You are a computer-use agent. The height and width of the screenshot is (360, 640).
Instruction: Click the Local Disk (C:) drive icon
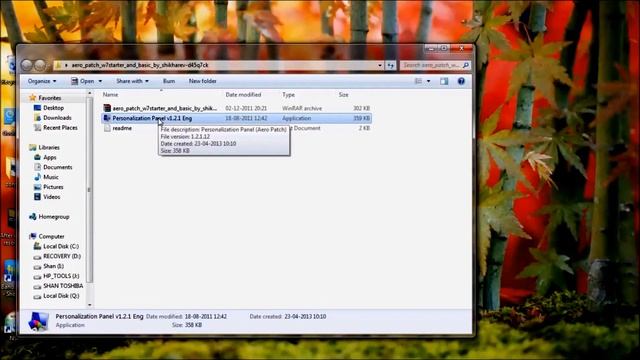[38, 246]
